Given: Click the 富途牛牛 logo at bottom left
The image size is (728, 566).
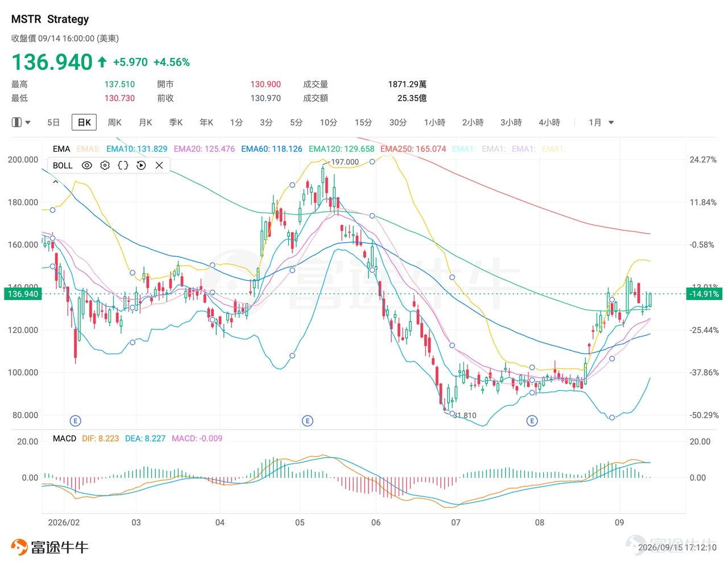Looking at the screenshot, I should coord(50,547).
